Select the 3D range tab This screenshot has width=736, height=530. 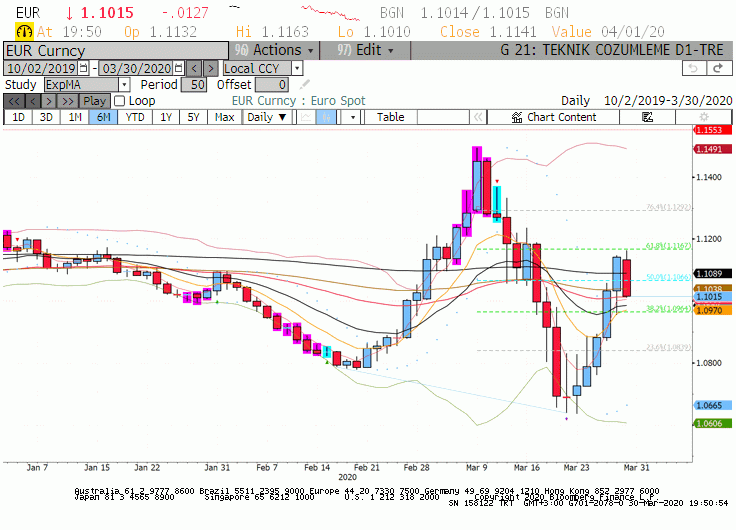point(46,117)
